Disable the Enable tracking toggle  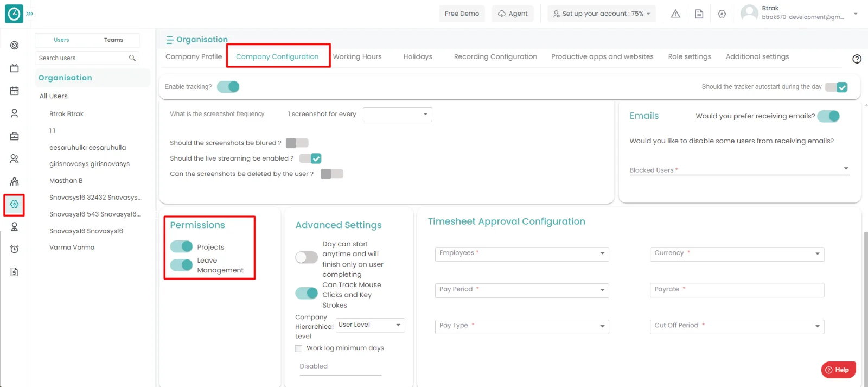(x=228, y=87)
